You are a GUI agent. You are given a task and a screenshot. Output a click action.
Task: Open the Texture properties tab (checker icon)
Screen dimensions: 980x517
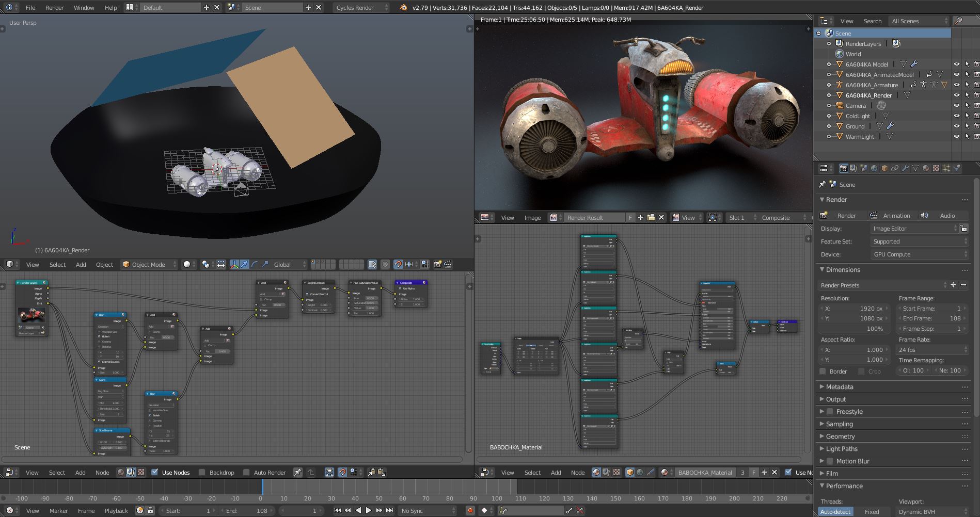pos(936,168)
